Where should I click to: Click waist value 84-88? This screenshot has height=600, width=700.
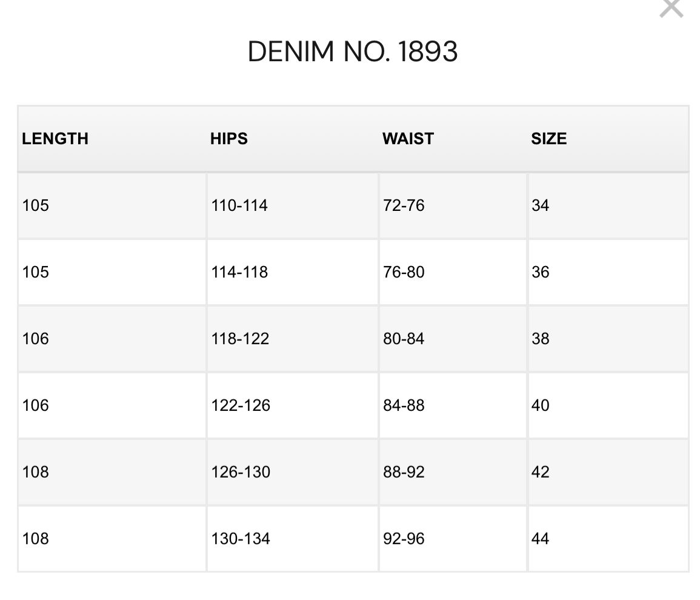(x=404, y=405)
